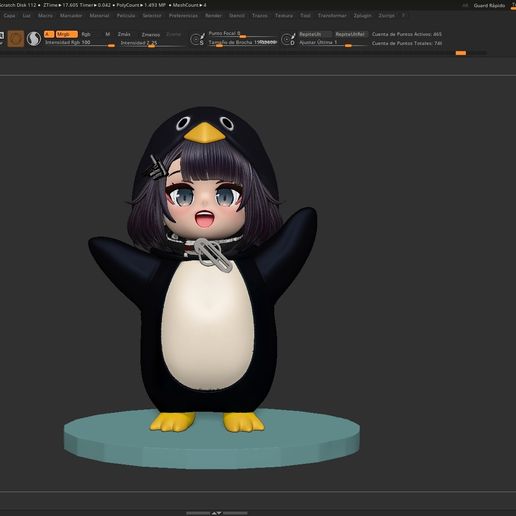Open the Zplugin menu

point(362,16)
